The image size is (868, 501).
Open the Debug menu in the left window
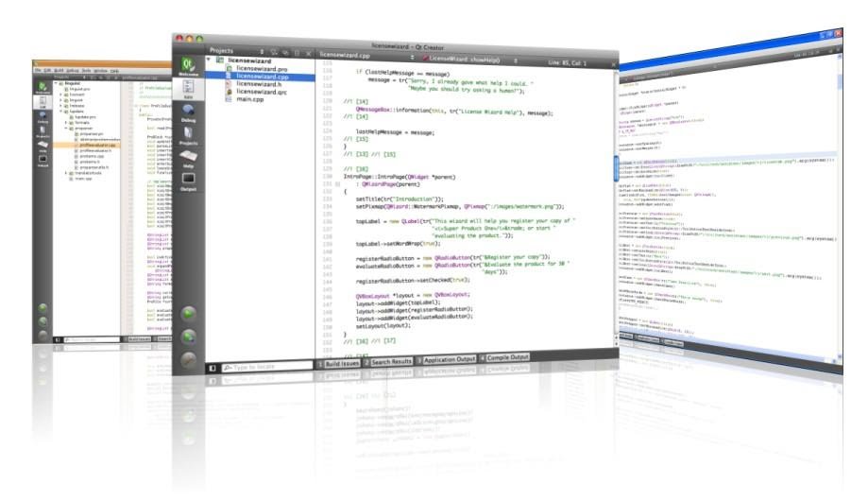(x=73, y=70)
